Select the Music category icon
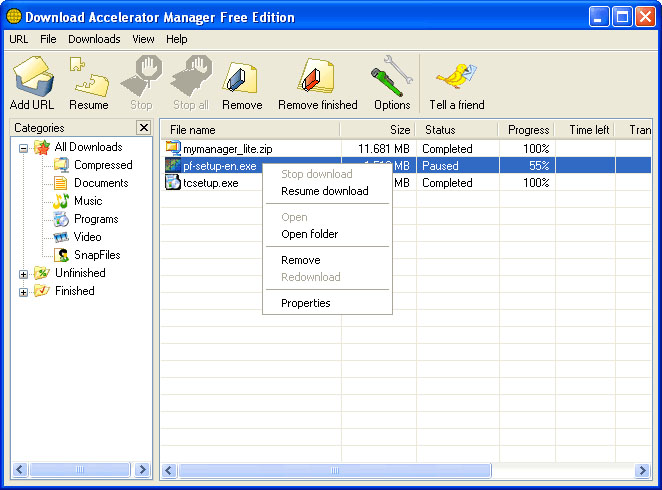The height and width of the screenshot is (490, 662). click(61, 201)
